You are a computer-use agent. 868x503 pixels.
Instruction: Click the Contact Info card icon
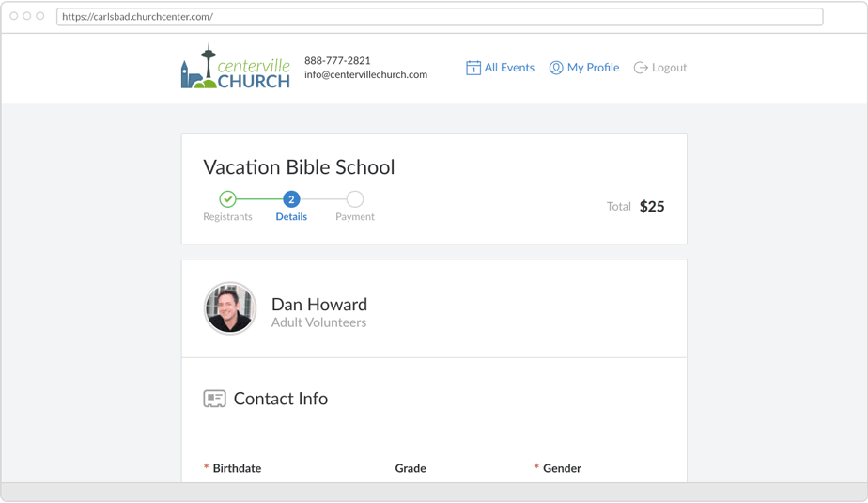(x=214, y=399)
